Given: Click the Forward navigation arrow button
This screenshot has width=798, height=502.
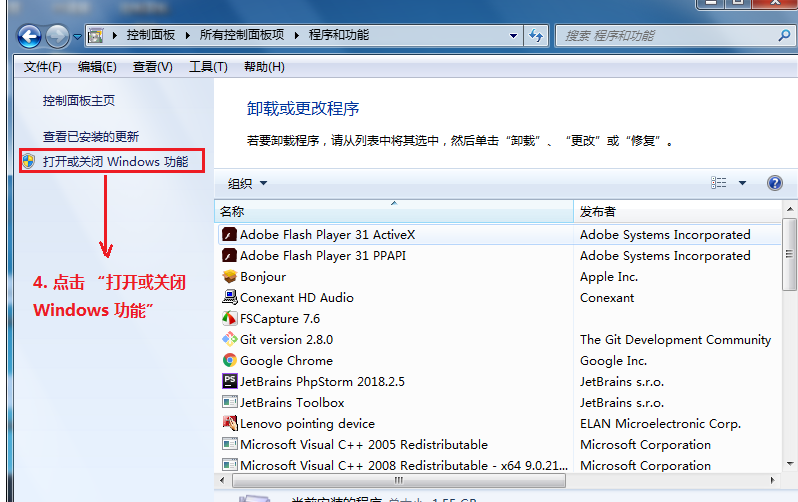Looking at the screenshot, I should coord(57,36).
